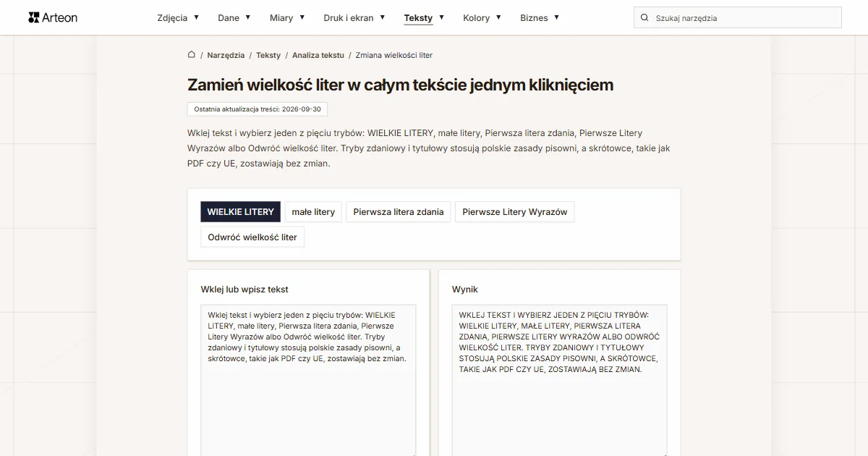Expand the Druk i ekran arrow
868x456 pixels.
click(x=382, y=17)
